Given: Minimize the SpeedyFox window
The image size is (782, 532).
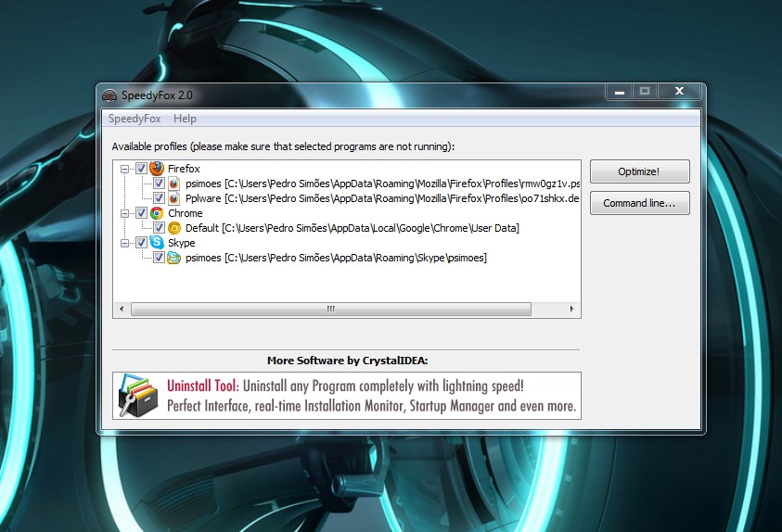Looking at the screenshot, I should tap(620, 91).
